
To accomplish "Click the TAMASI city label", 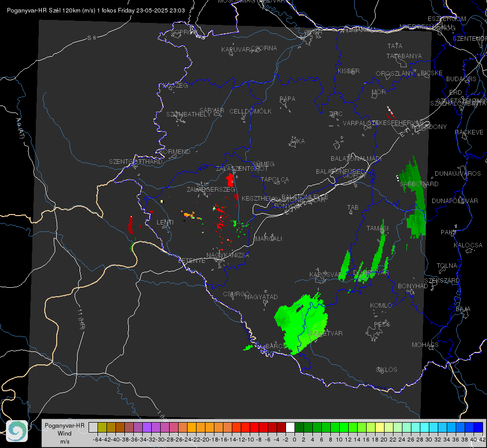I will [378, 228].
